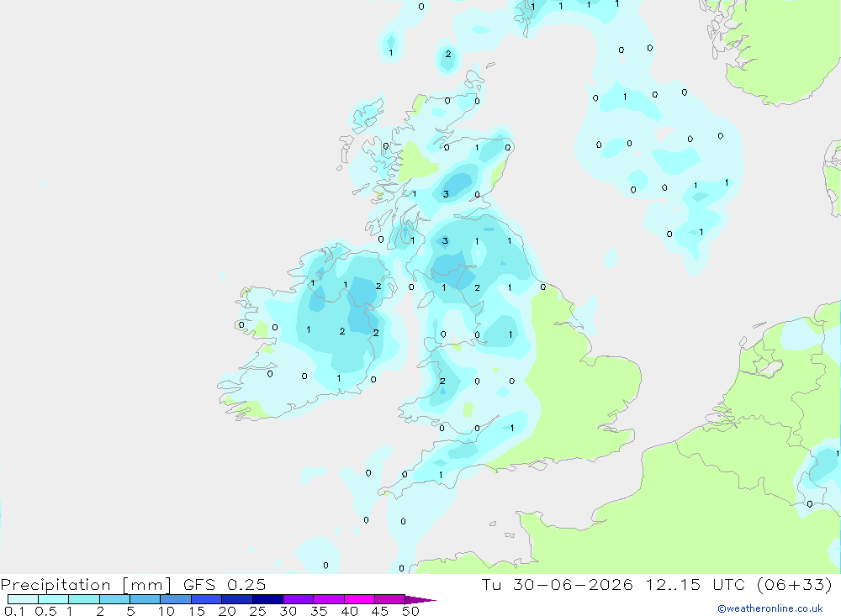This screenshot has height=616, width=841.
Task: Click the 1–2 mm legend color box
Action: [84, 599]
